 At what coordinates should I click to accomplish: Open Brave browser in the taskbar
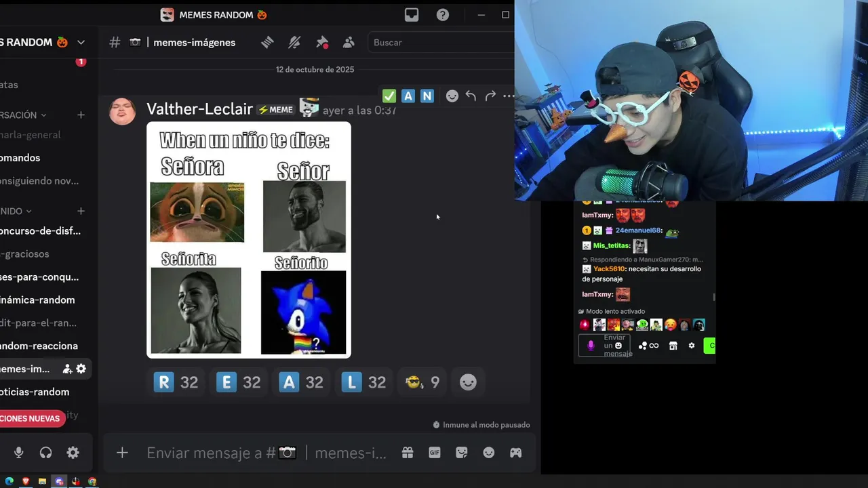tap(26, 481)
